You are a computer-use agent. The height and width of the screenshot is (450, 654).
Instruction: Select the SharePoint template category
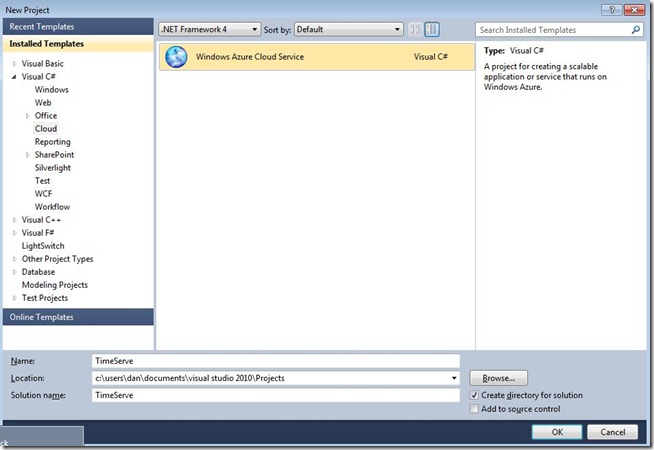coord(54,155)
